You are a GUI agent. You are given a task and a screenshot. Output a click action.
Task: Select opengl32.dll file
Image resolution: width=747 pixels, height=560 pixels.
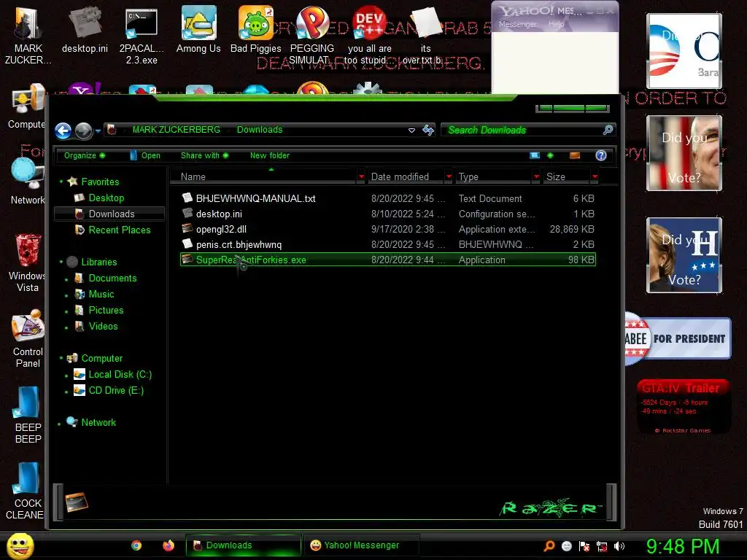coord(388,229)
